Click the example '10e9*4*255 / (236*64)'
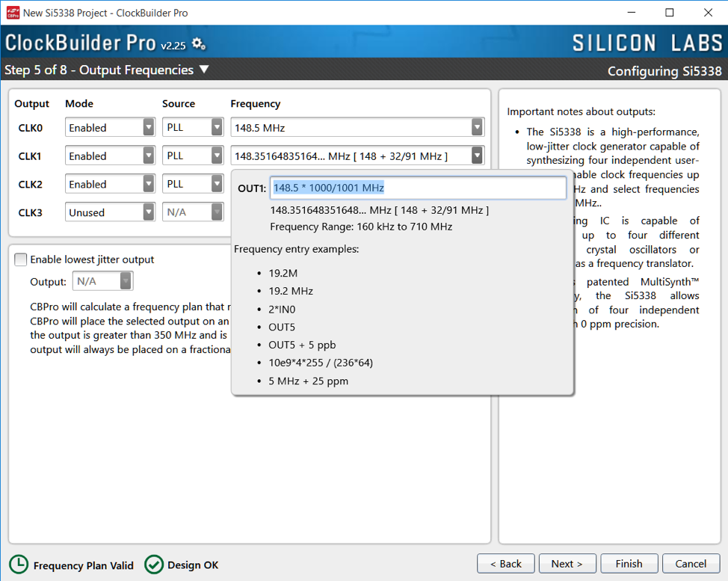The image size is (728, 581). point(321,363)
